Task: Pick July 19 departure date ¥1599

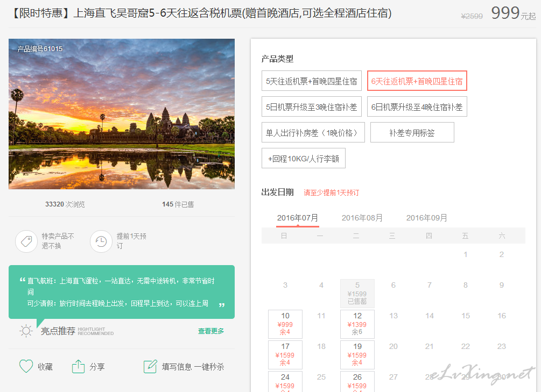Action: (x=357, y=354)
